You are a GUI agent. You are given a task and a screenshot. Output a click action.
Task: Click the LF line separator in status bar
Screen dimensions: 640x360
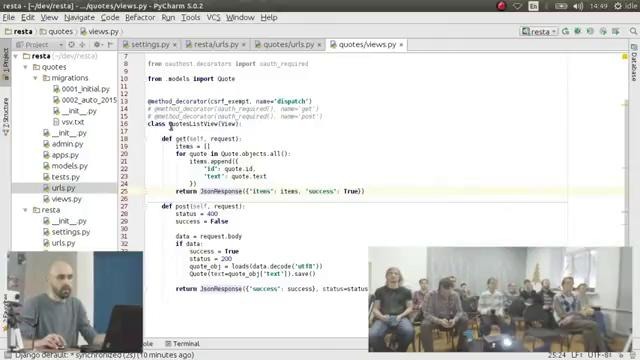point(576,356)
